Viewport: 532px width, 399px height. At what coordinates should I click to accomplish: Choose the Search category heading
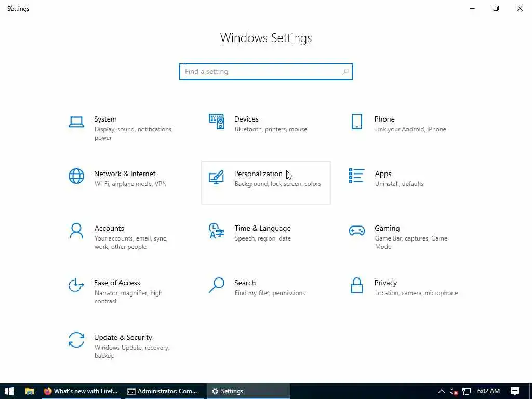245,283
